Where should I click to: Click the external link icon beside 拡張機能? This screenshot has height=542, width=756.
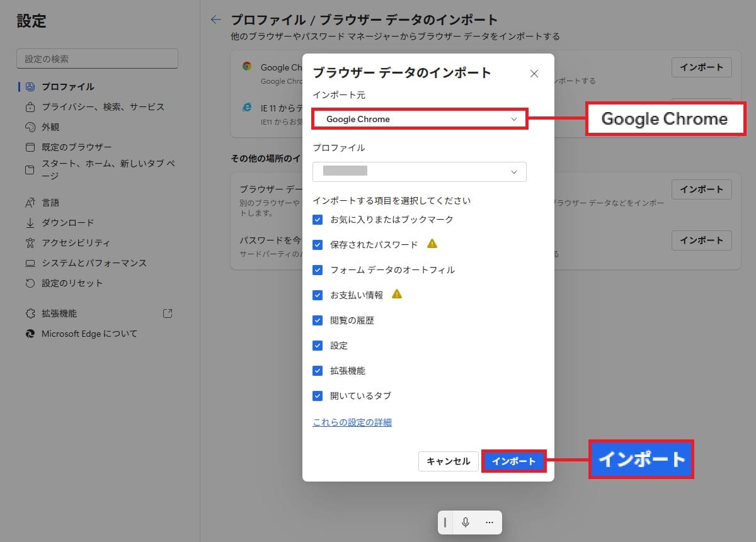pos(168,313)
